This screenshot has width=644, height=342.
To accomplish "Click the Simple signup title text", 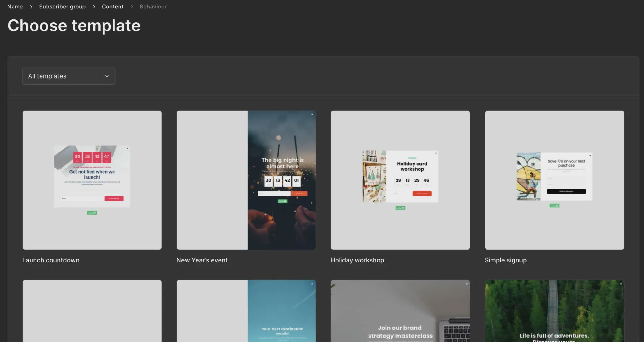I will [506, 260].
